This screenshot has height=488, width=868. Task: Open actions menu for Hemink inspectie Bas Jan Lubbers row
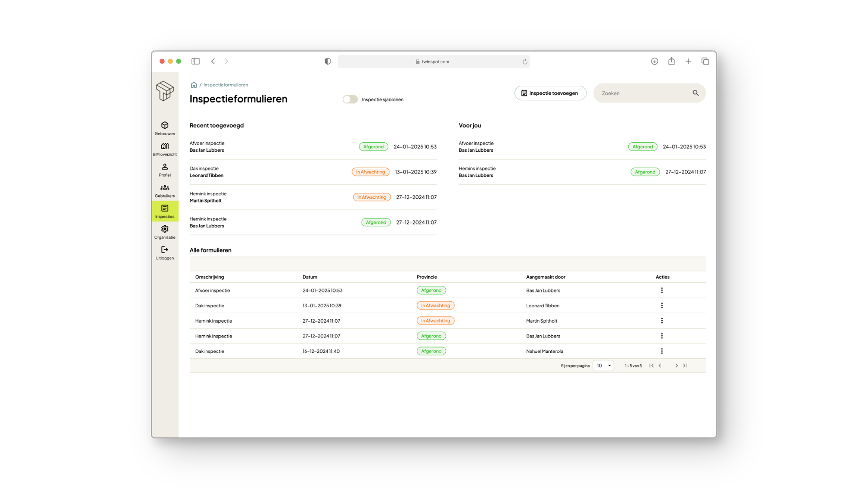[662, 336]
